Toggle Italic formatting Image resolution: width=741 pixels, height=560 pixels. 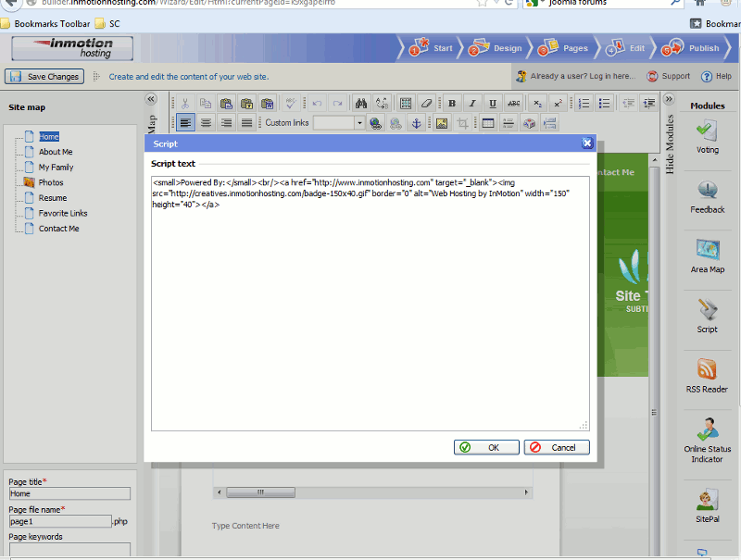472,104
